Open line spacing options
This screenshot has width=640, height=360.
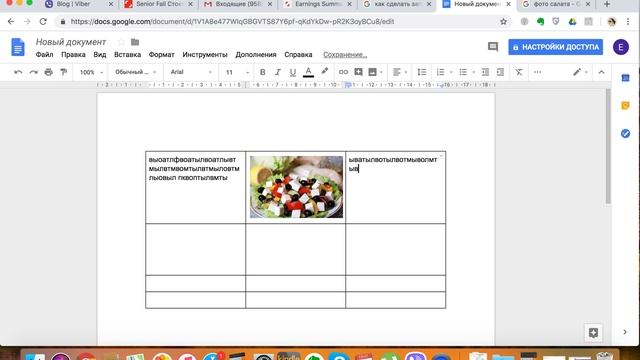pos(422,72)
